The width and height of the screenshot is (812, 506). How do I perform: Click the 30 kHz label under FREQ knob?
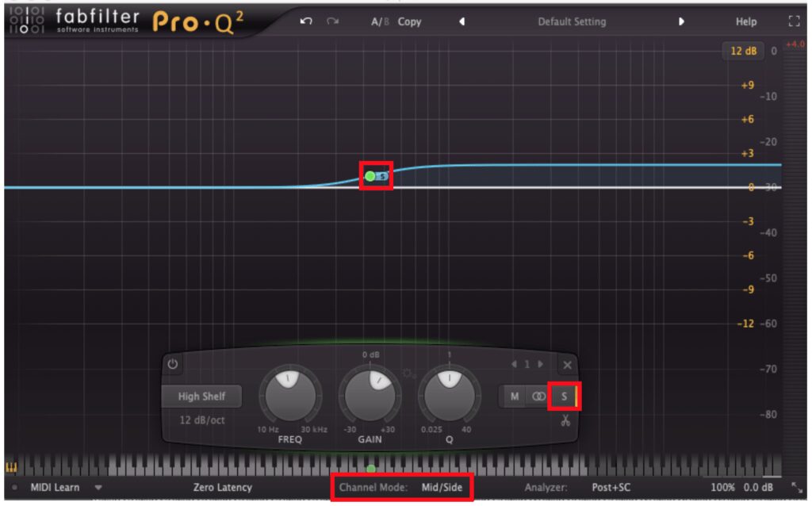pos(314,429)
